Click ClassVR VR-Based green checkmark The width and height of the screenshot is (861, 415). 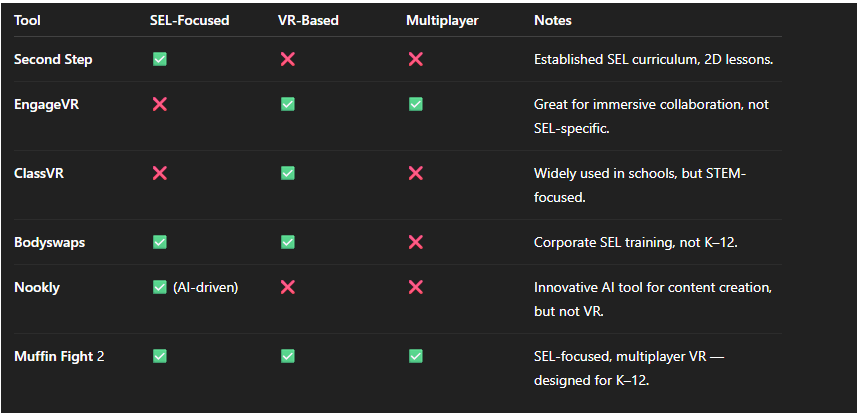(x=288, y=173)
